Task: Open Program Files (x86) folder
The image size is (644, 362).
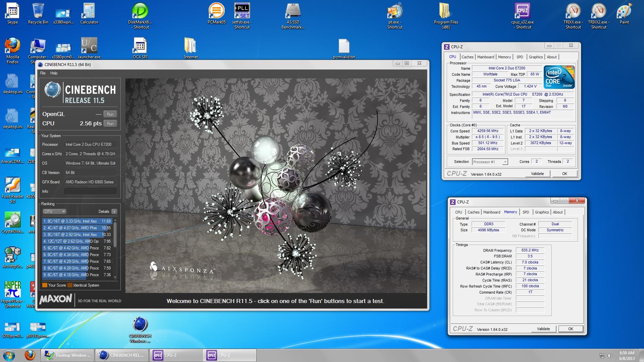Action: [x=446, y=16]
